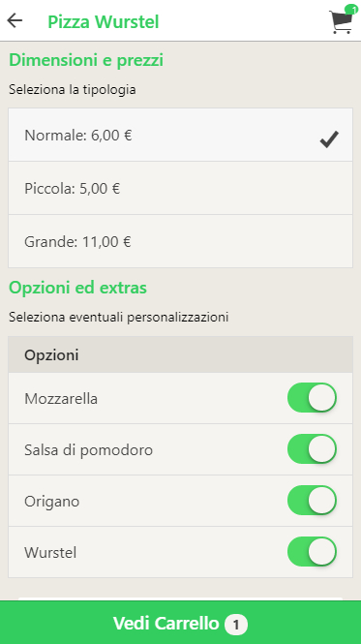Pick the Grande: 11,00 € size
This screenshot has height=644, width=361.
180,241
